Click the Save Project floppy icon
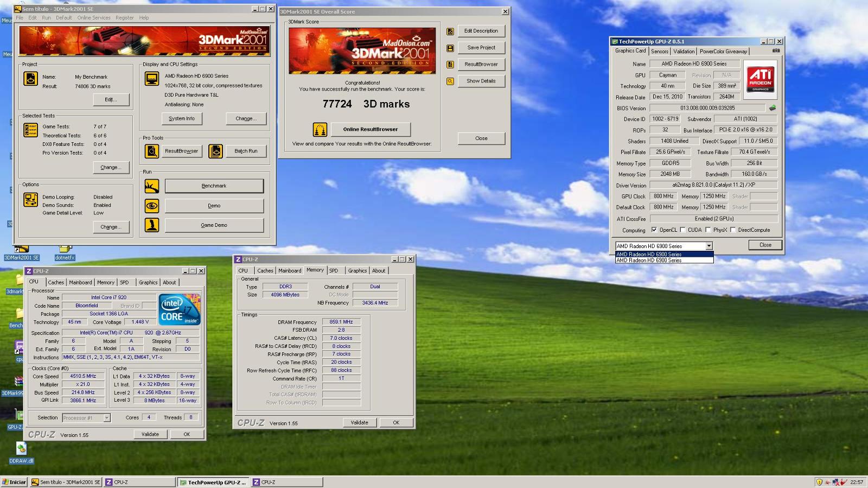Viewport: 868px width, 488px height. click(450, 48)
